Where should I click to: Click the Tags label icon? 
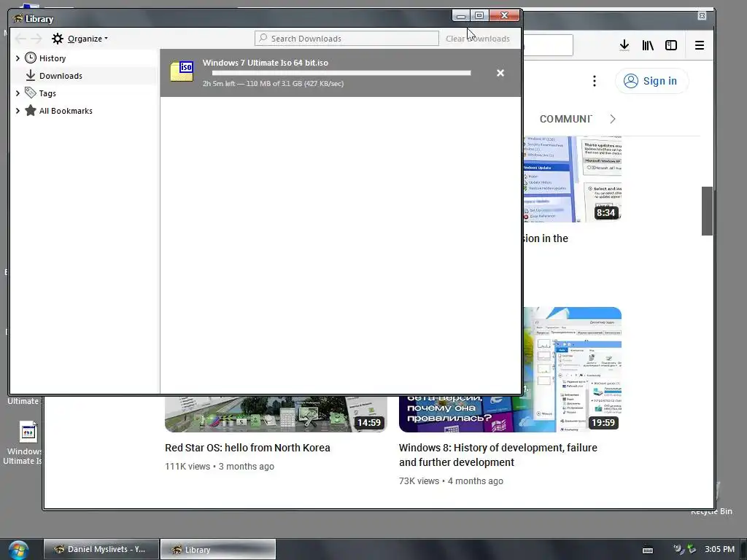[31, 93]
